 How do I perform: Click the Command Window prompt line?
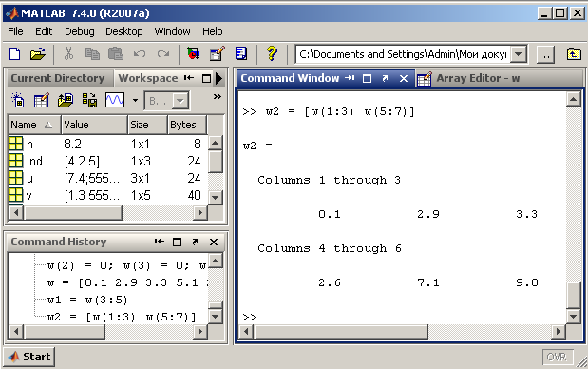point(402,317)
